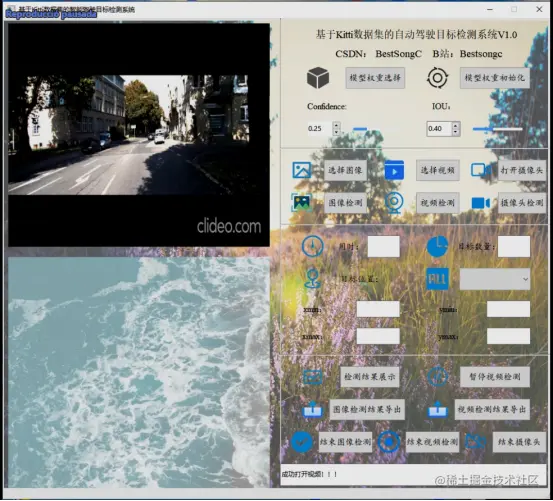The height and width of the screenshot is (501, 553).
Task: Click the Confidence 0.25 value field
Action: 319,129
